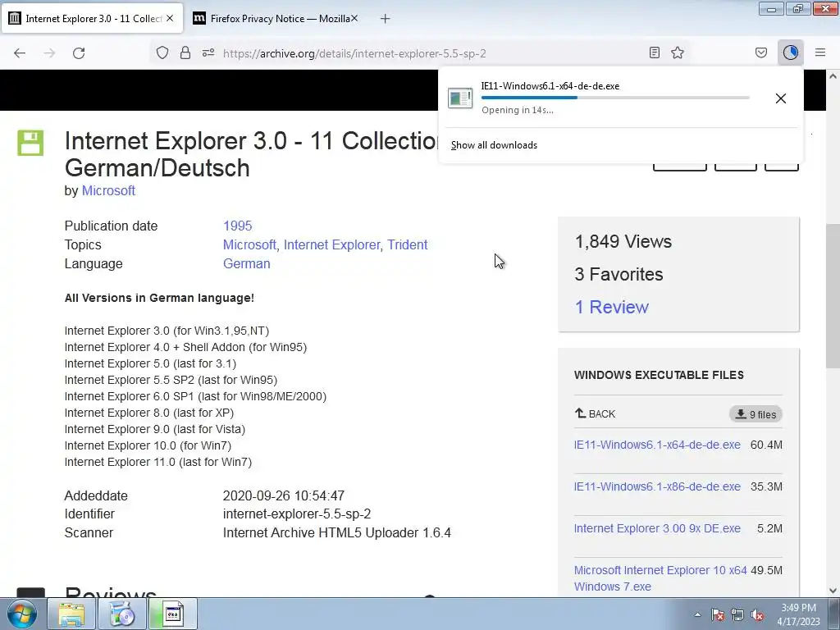Open the tracking protection shield icon
The width and height of the screenshot is (840, 630).
(162, 52)
